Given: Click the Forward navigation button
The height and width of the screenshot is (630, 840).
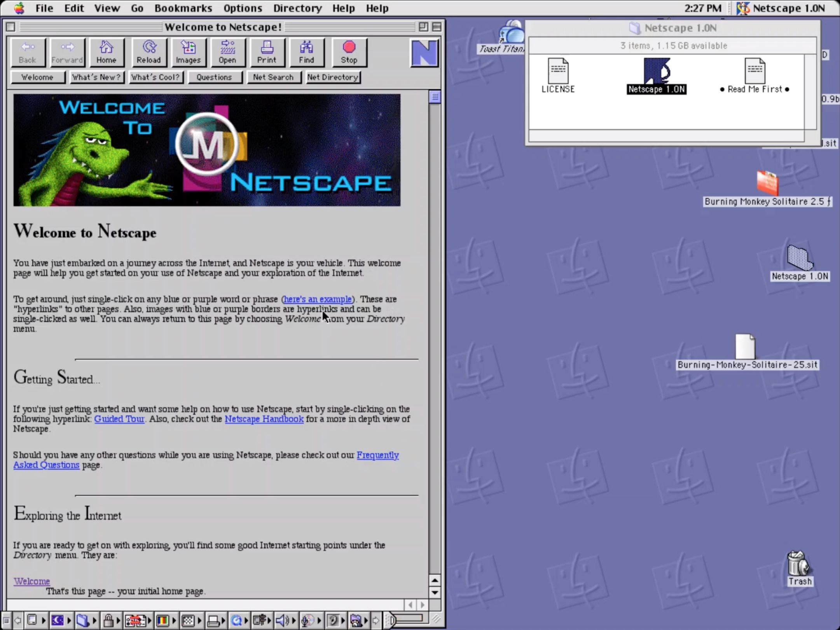Looking at the screenshot, I should (x=66, y=52).
